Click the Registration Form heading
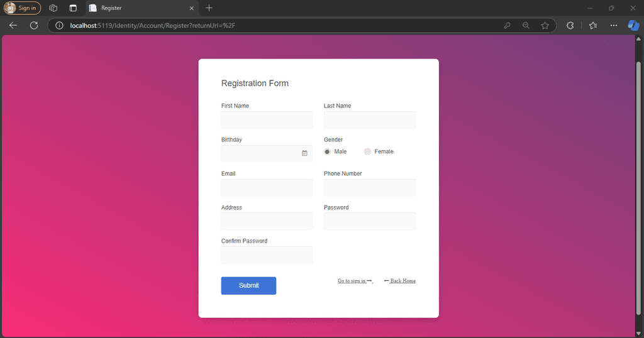 tap(255, 84)
